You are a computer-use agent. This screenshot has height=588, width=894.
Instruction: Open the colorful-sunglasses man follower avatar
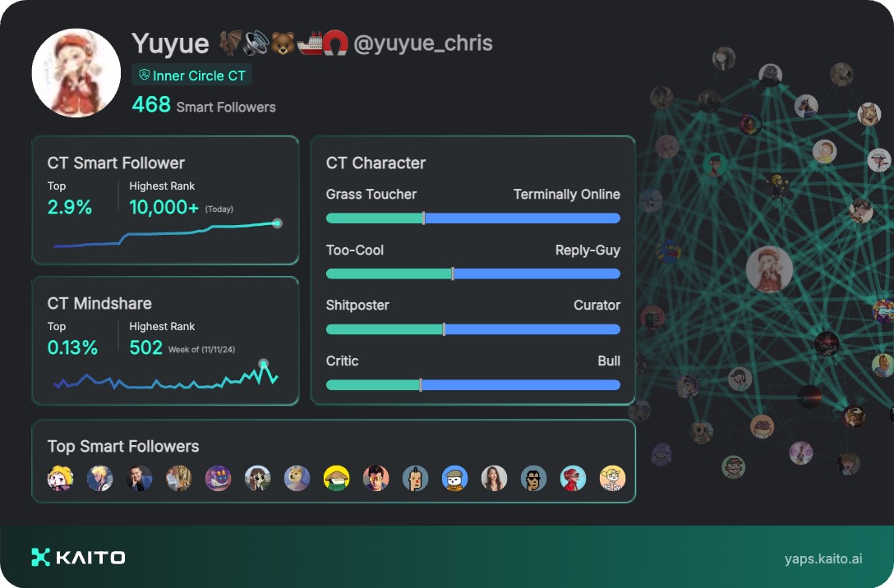(x=376, y=478)
